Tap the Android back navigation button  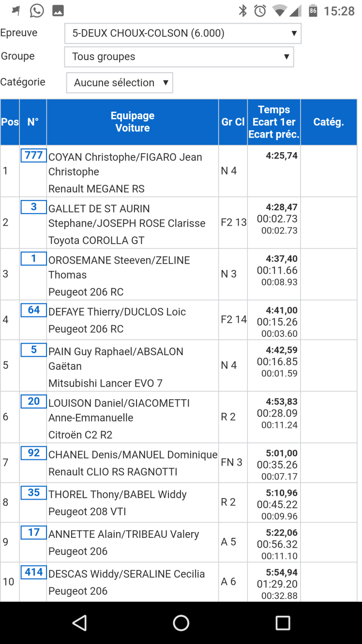(x=79, y=623)
